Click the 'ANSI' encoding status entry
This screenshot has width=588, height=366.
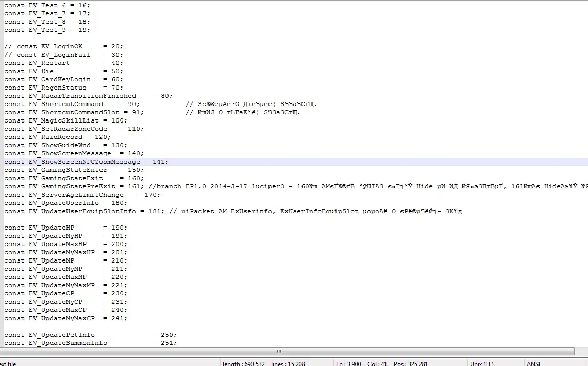coord(533,363)
